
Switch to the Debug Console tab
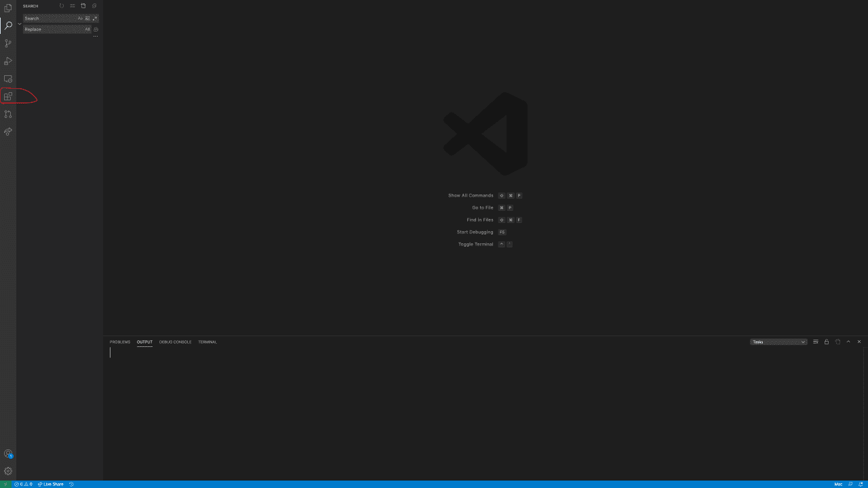[x=176, y=342]
